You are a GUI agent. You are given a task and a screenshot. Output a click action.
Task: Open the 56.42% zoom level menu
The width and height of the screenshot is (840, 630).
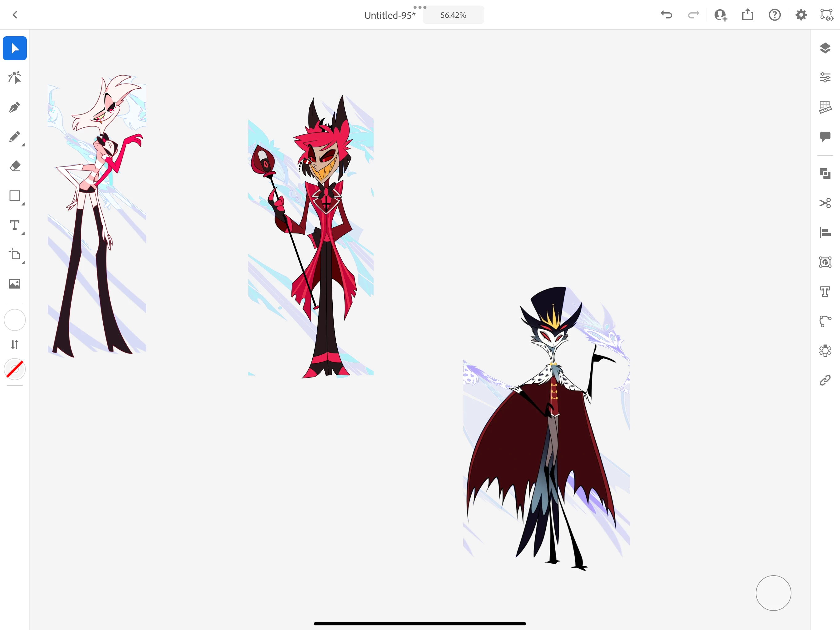(x=453, y=15)
